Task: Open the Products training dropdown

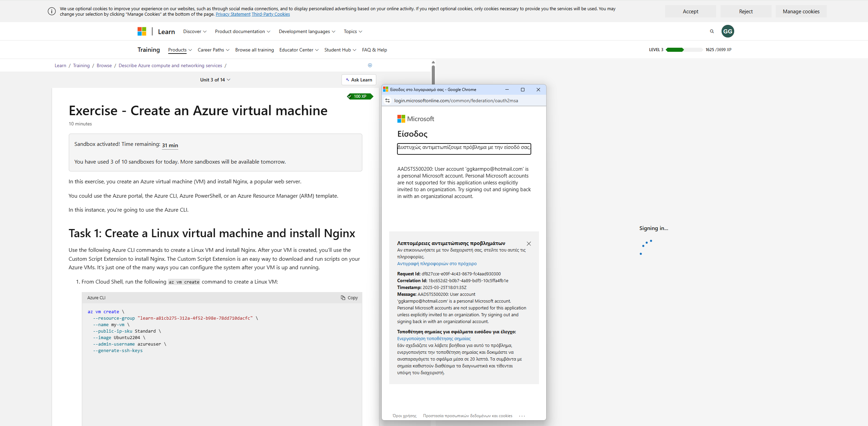Action: pyautogui.click(x=180, y=50)
